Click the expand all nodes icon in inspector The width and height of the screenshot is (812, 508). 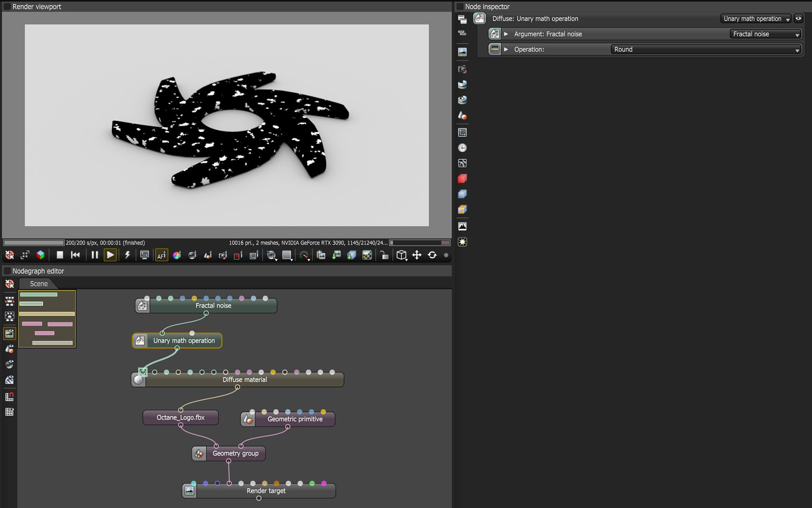(462, 19)
